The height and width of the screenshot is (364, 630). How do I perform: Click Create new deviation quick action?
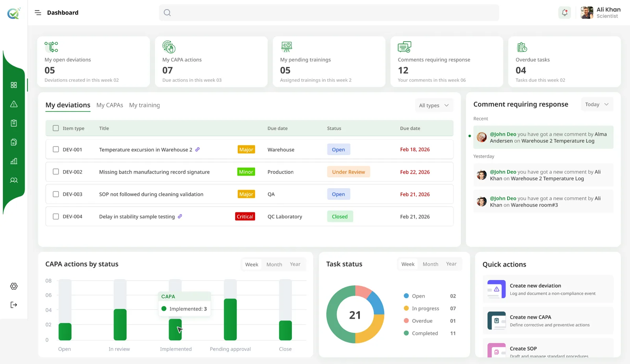(548, 289)
